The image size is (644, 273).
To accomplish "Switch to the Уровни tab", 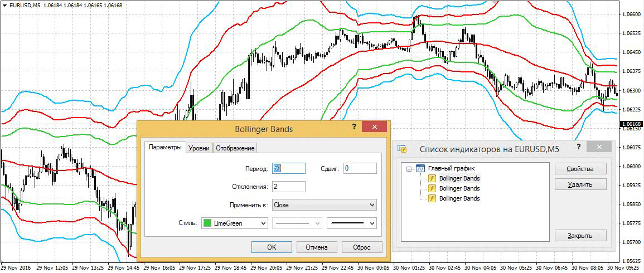I will [199, 148].
